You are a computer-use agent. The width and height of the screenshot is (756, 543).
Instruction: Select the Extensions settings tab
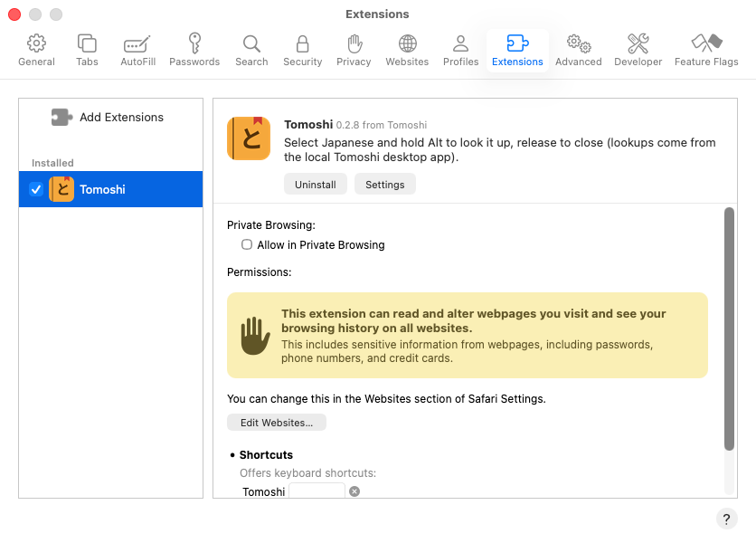click(x=517, y=50)
